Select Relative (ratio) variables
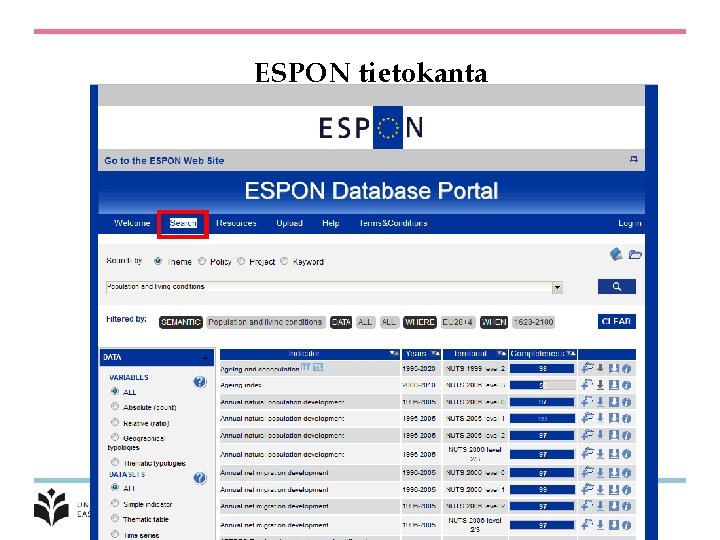720x540 pixels. 115,422
